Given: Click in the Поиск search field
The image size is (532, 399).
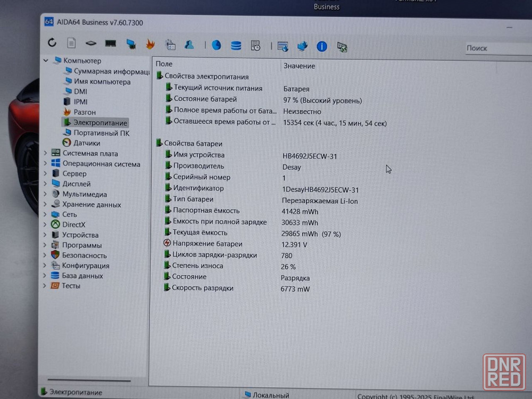Looking at the screenshot, I should coord(499,48).
